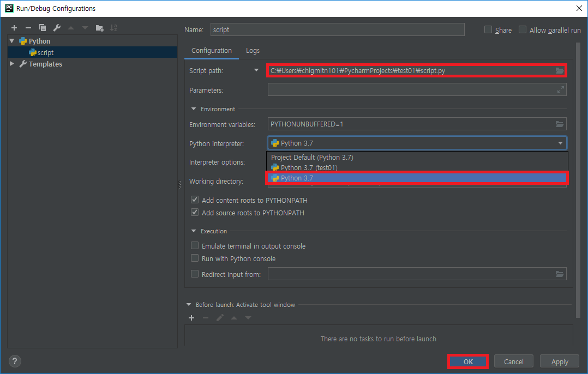Browse folder icon for Redirect input
The image size is (588, 374).
(560, 274)
